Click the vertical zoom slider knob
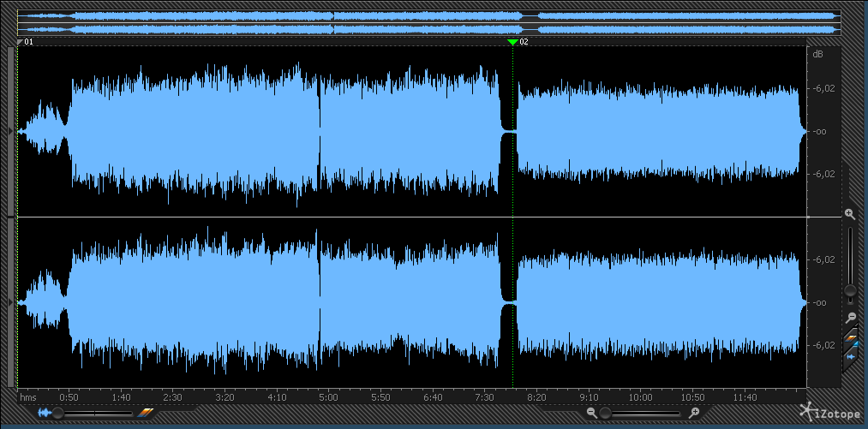Image resolution: width=868 pixels, height=429 pixels. coord(849,291)
